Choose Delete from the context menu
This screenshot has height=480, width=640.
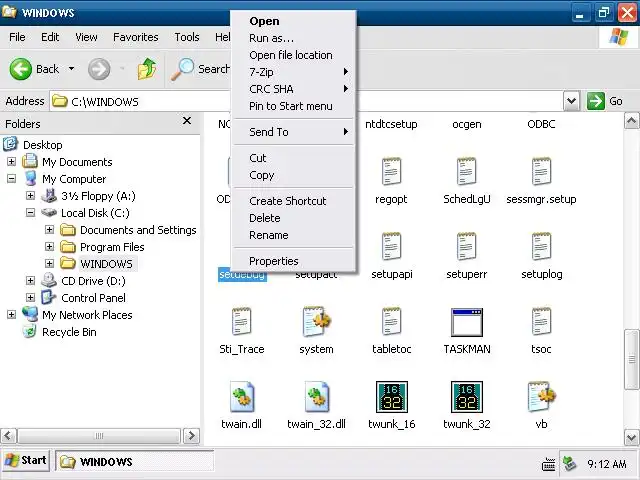click(293, 218)
